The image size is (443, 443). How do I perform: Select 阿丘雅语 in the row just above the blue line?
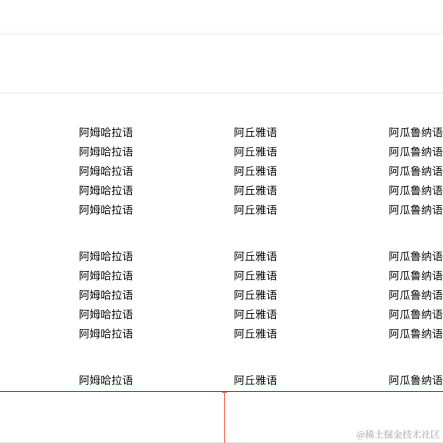click(255, 380)
